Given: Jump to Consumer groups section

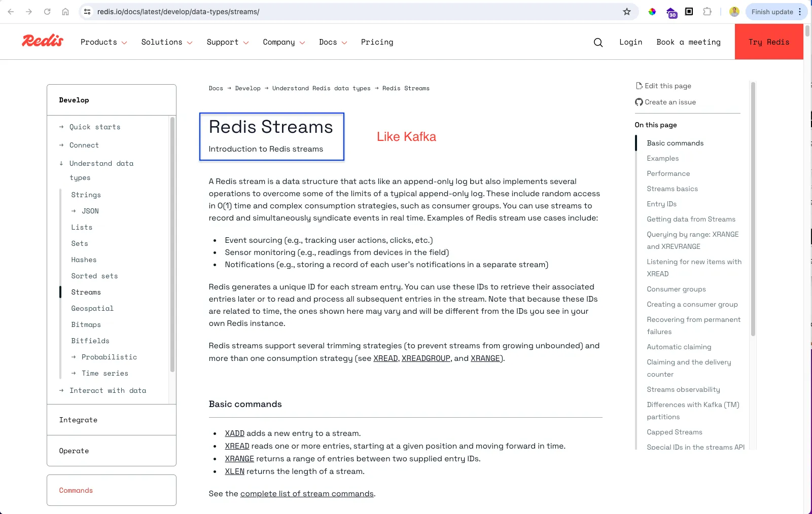Looking at the screenshot, I should [x=676, y=289].
